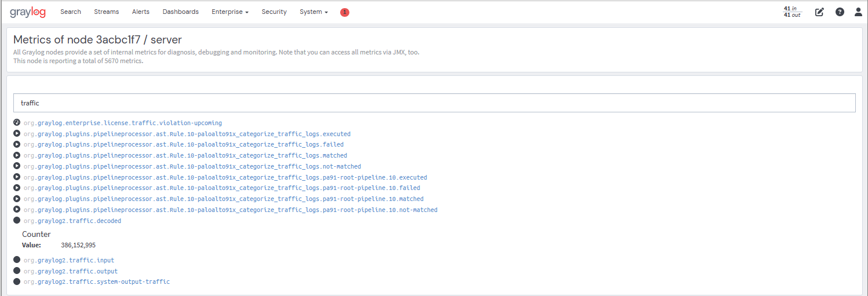868x296 pixels.
Task: Click the text reporting 5670 metrics
Action: point(78,61)
